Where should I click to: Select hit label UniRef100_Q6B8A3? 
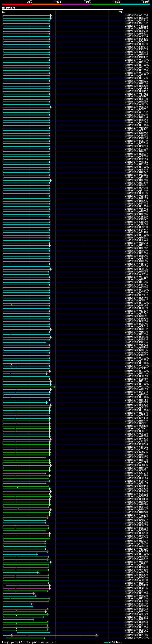coord(136,376)
